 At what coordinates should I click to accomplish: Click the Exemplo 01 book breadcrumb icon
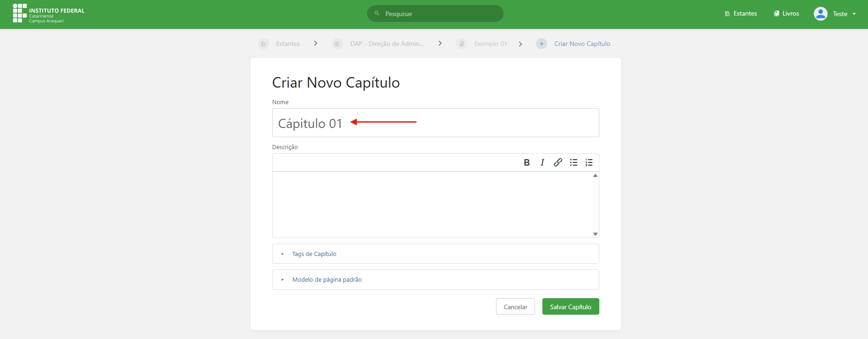[x=462, y=44]
